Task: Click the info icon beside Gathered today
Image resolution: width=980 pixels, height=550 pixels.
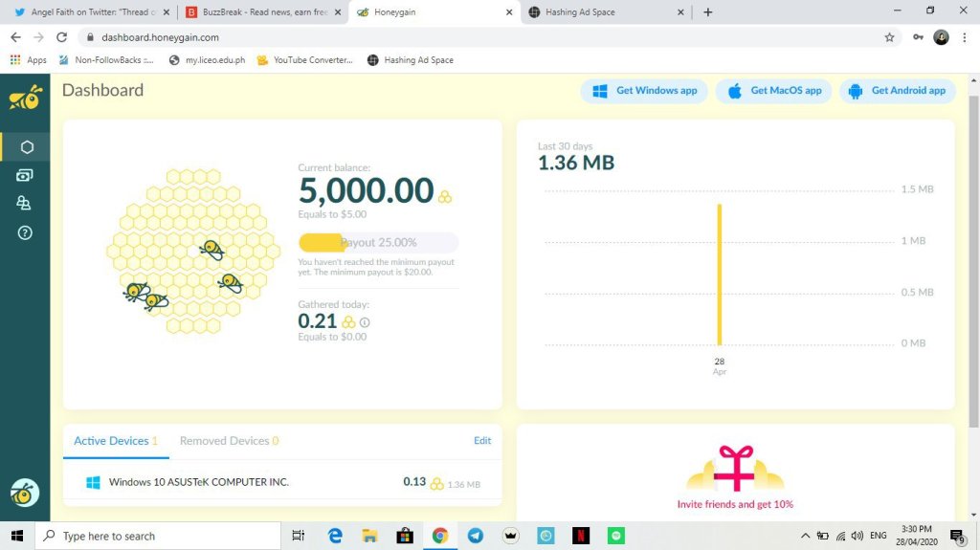Action: [x=365, y=322]
